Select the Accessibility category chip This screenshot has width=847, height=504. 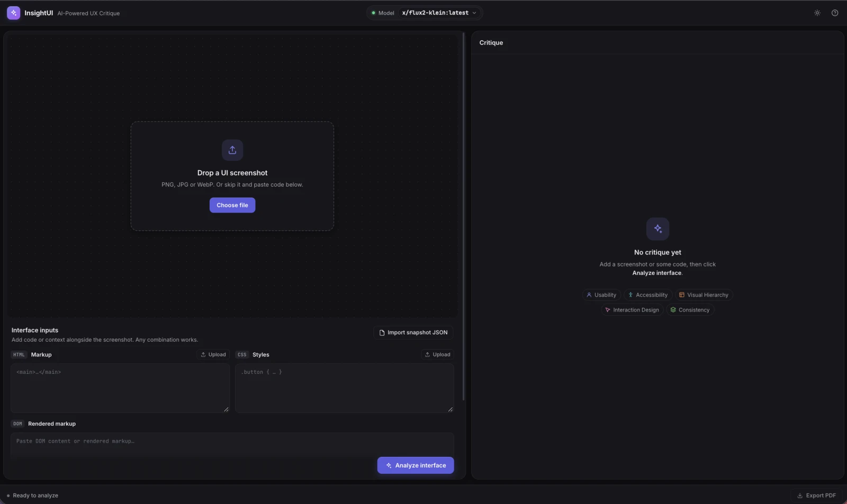(x=648, y=295)
